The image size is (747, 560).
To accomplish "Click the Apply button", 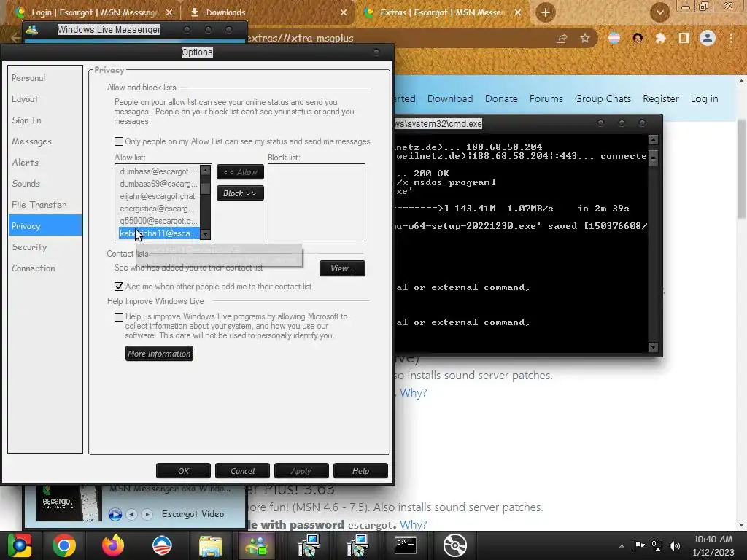I will [301, 471].
